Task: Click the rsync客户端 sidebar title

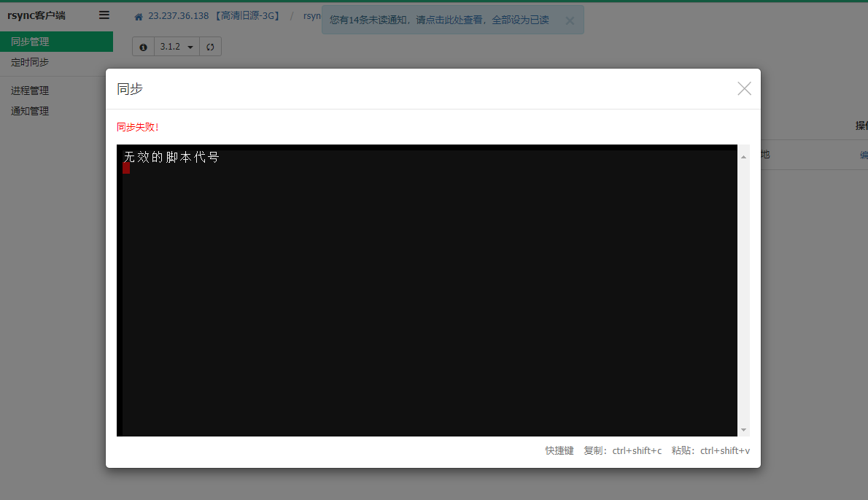Action: tap(36, 15)
